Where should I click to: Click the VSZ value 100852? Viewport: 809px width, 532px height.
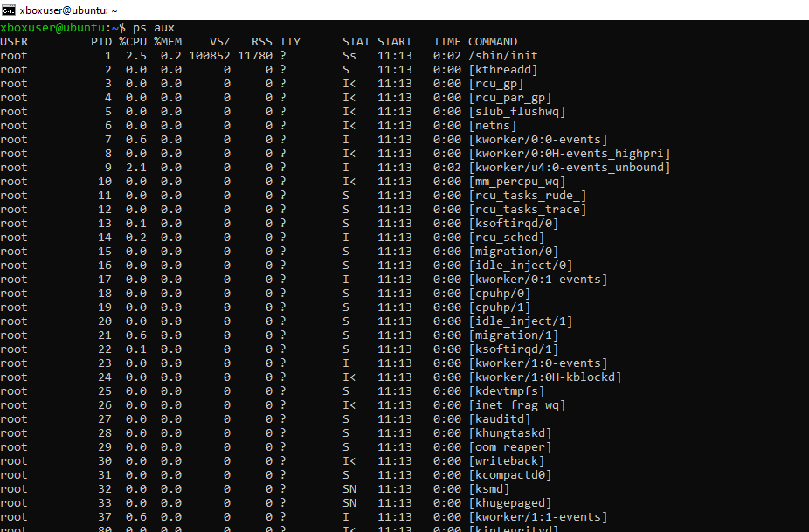coord(210,56)
